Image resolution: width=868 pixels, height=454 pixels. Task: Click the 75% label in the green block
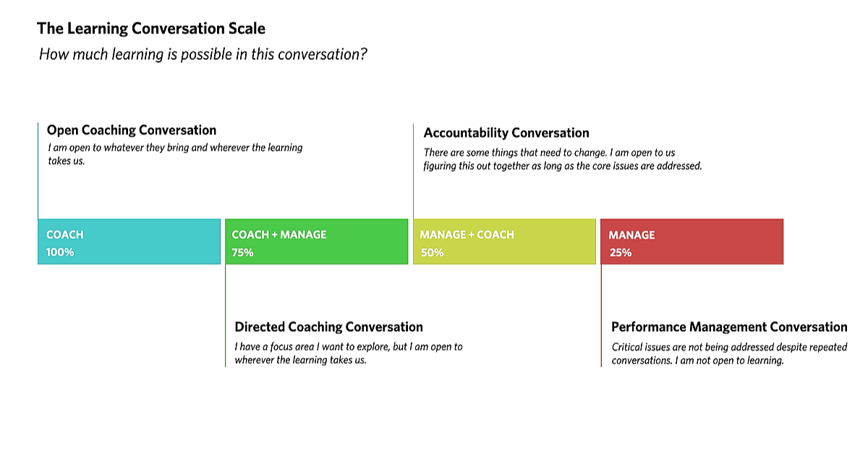[243, 252]
